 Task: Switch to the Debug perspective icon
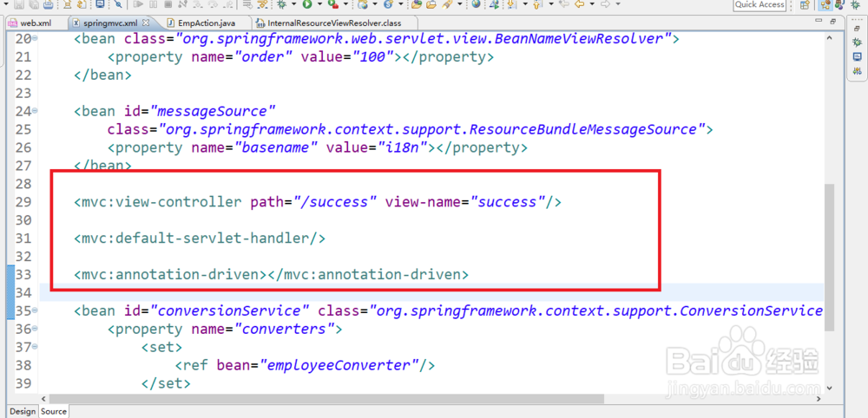(855, 5)
